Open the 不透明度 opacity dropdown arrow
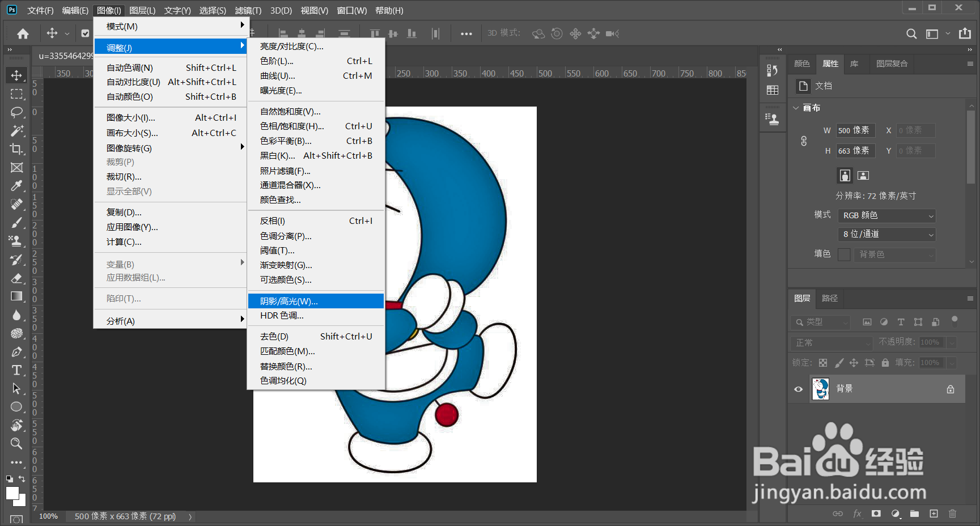The image size is (980, 526). [x=952, y=342]
